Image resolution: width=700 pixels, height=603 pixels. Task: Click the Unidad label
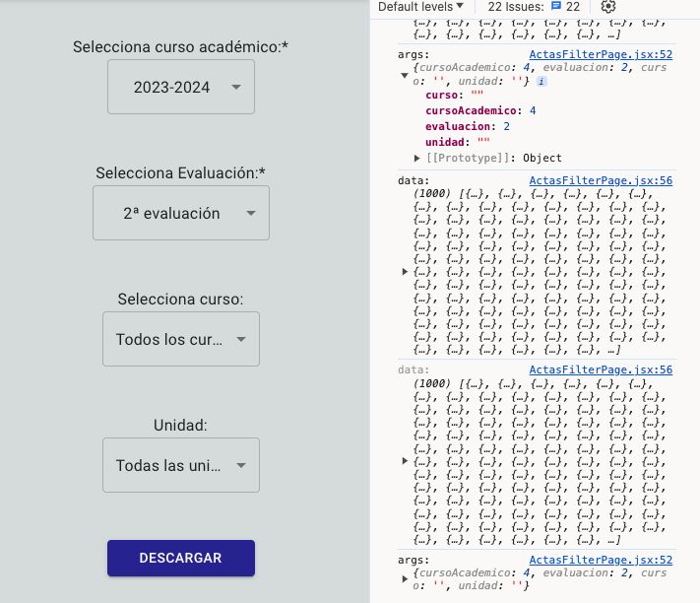coord(180,426)
